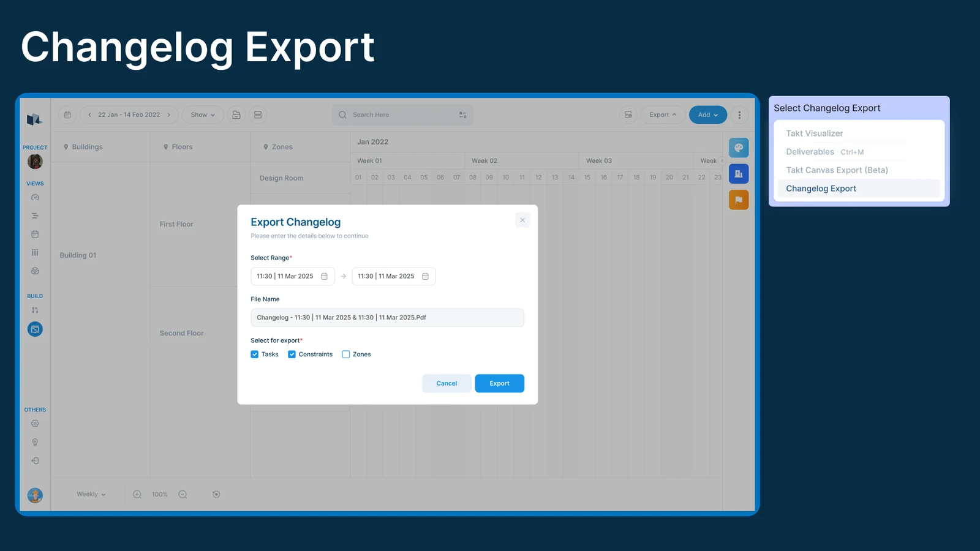Viewport: 980px width, 551px height.
Task: Click the calendar icon left of date range
Action: point(67,114)
